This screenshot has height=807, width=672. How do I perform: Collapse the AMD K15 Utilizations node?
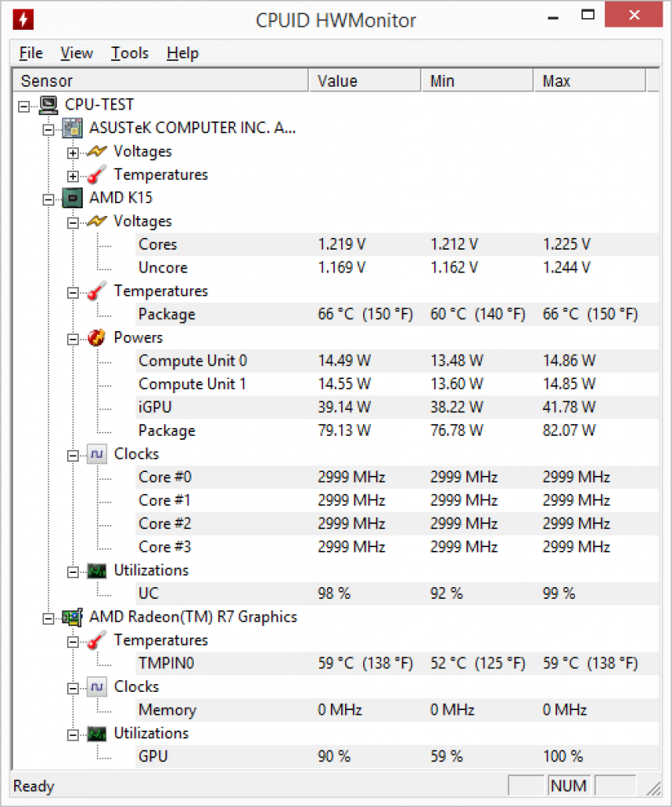tap(73, 572)
